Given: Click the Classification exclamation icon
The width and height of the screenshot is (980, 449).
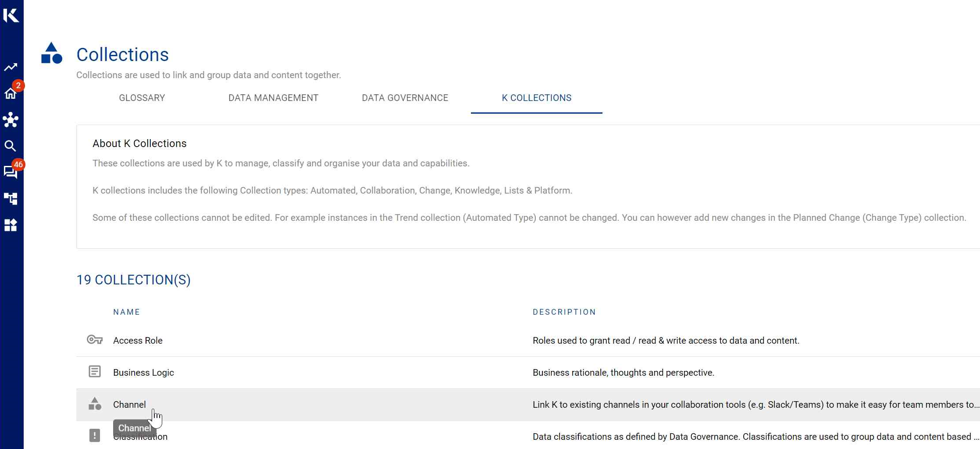Looking at the screenshot, I should [x=94, y=435].
